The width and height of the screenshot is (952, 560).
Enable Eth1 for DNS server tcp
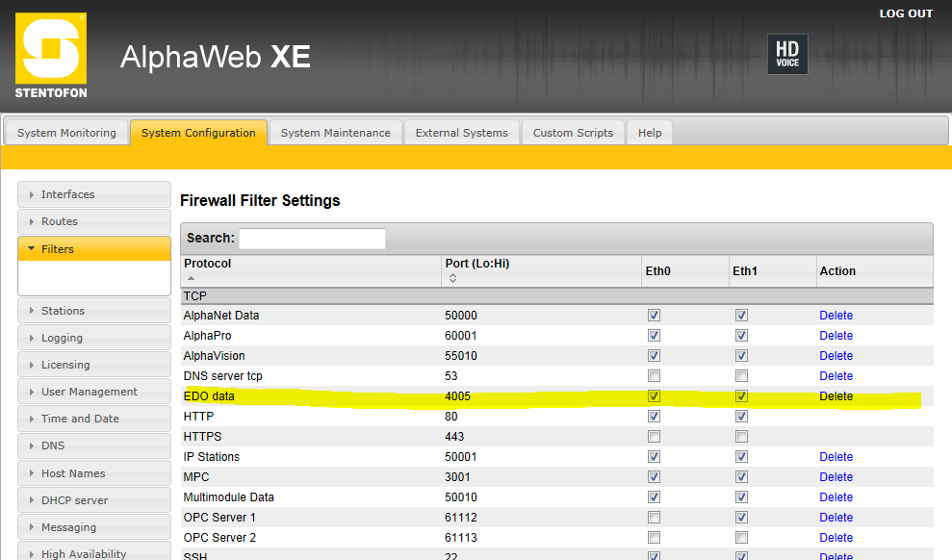point(742,376)
